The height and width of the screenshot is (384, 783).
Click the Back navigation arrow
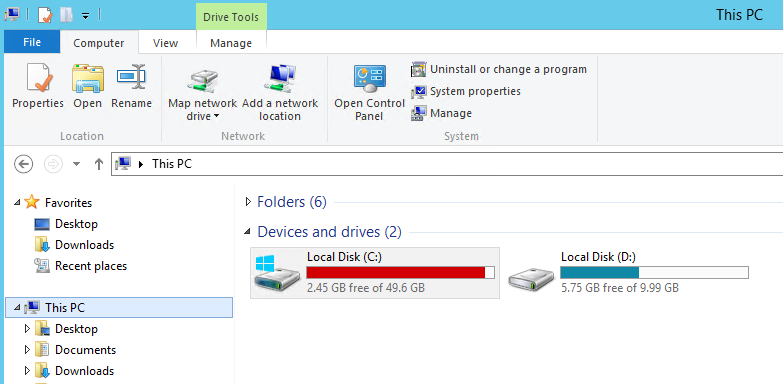click(23, 164)
